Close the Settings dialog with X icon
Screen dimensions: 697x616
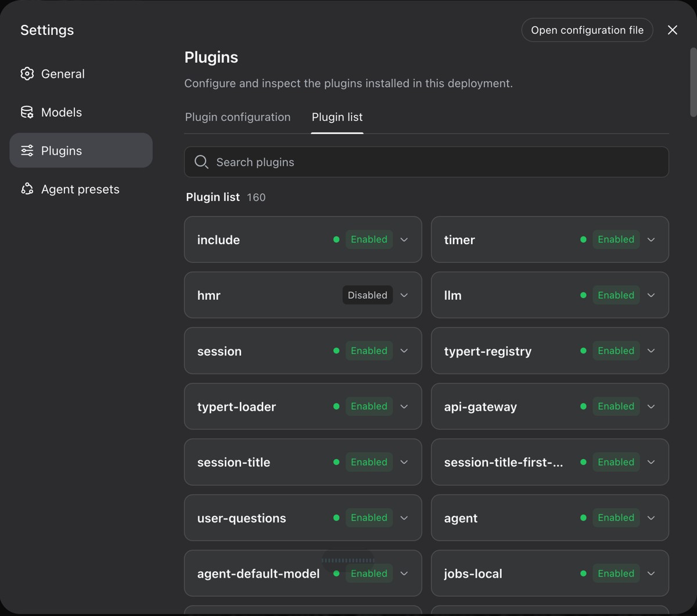[x=672, y=30]
